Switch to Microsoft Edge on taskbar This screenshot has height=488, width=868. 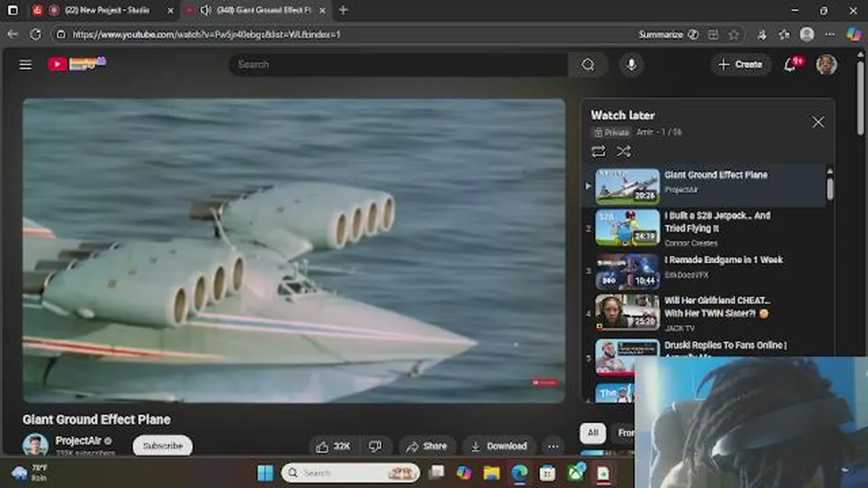coord(519,472)
